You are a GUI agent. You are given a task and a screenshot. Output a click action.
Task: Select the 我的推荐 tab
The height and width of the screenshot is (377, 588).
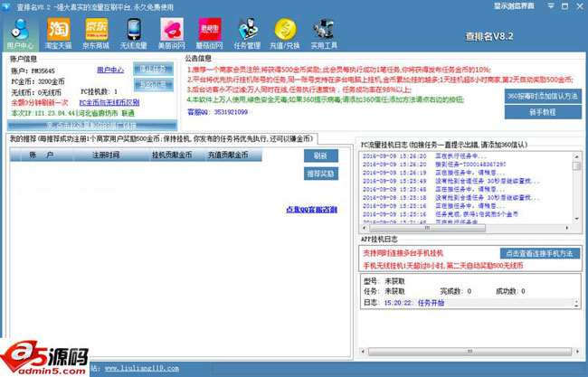coord(161,138)
